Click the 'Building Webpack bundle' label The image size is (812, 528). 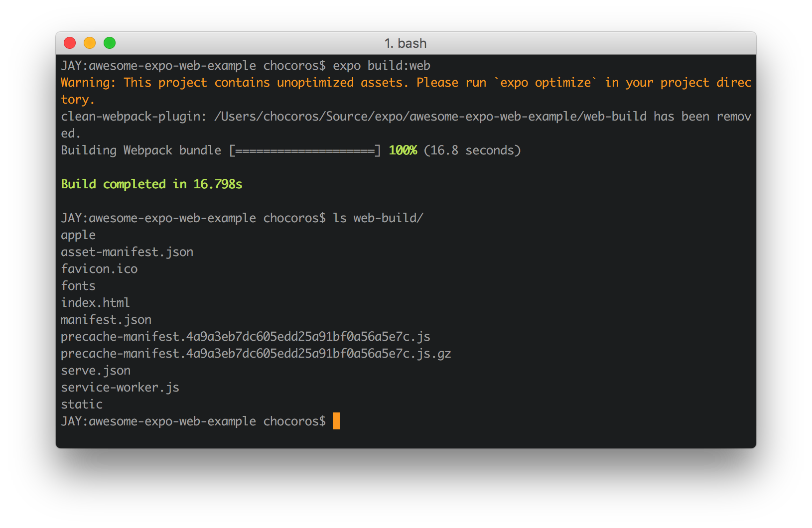(x=141, y=150)
